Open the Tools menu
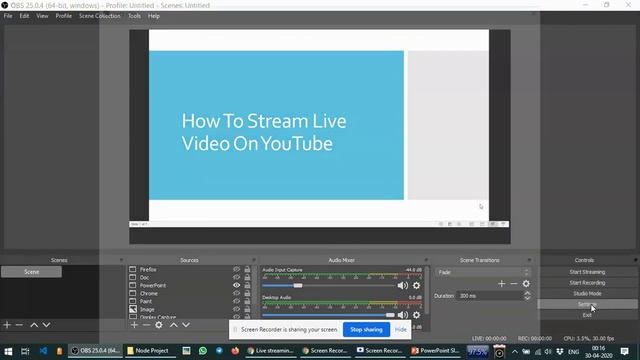Screen dimensions: 640x360 click(x=134, y=16)
